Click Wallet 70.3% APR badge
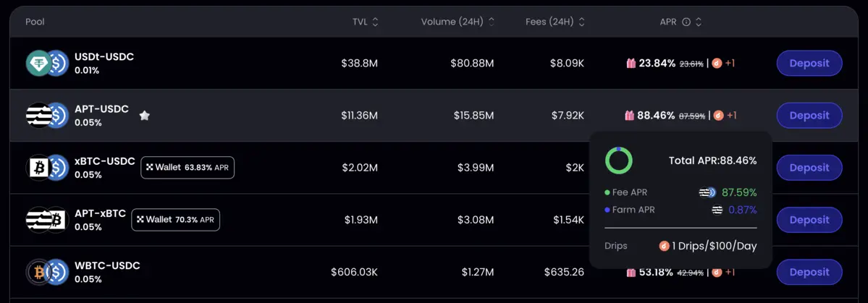 pyautogui.click(x=175, y=220)
